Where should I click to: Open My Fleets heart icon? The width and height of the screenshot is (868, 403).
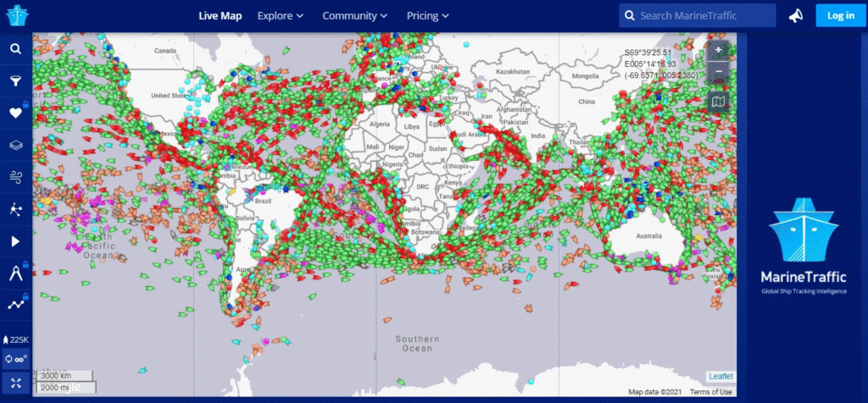(x=15, y=113)
